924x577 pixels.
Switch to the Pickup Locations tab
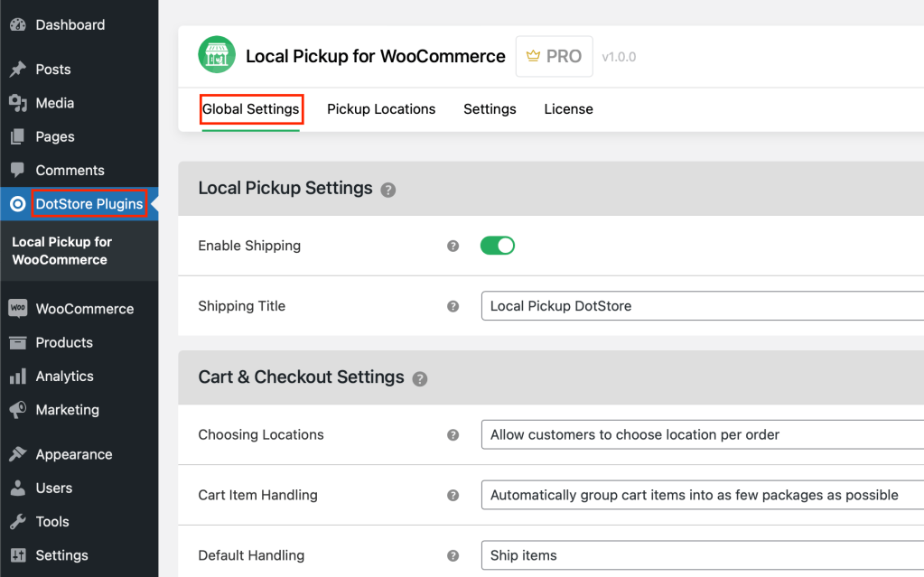pos(381,109)
